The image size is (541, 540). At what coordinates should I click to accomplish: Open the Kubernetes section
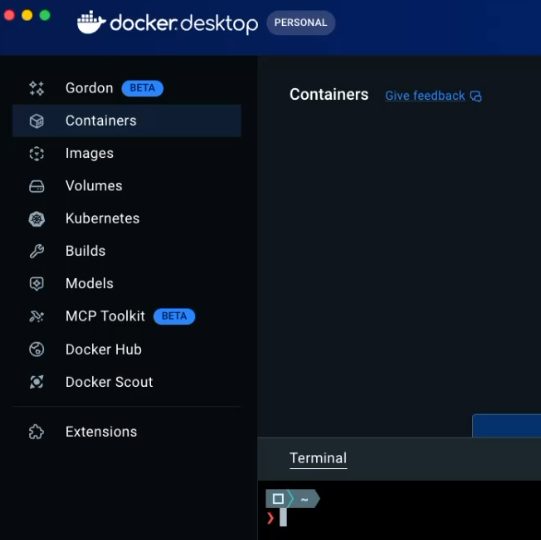coord(127,218)
